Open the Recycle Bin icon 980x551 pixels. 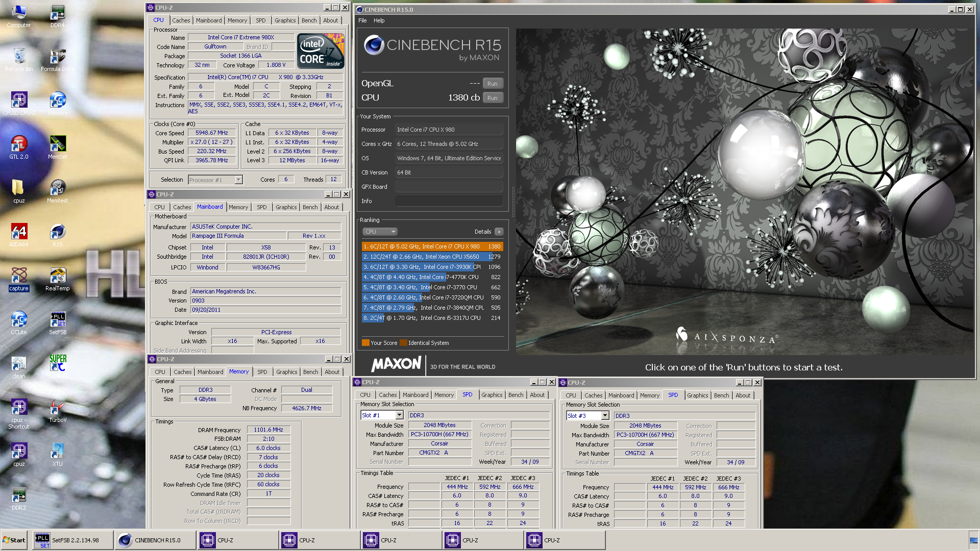pos(19,60)
